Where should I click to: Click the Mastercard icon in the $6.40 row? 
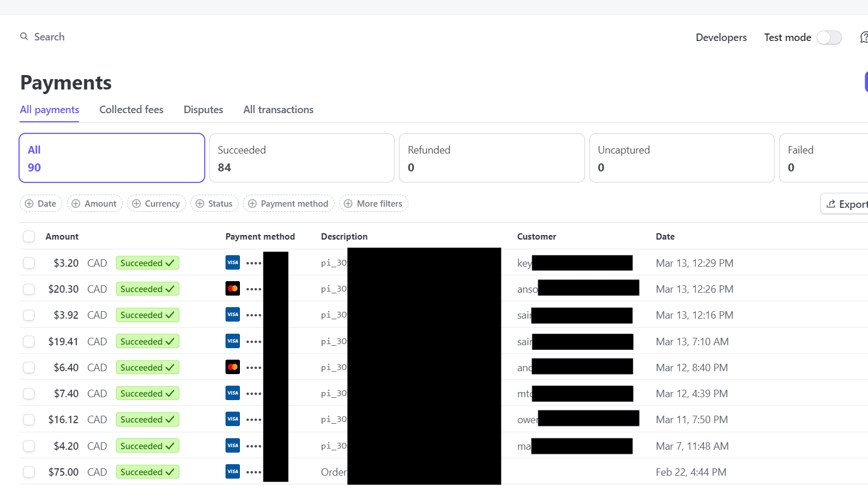pos(232,367)
